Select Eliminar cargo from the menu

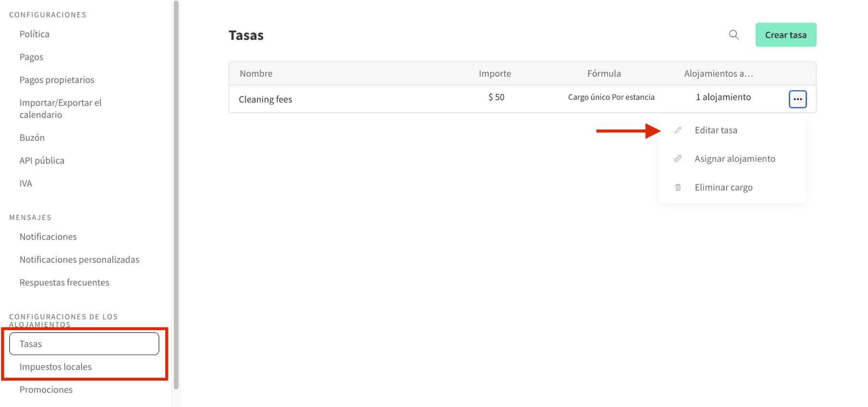click(723, 187)
